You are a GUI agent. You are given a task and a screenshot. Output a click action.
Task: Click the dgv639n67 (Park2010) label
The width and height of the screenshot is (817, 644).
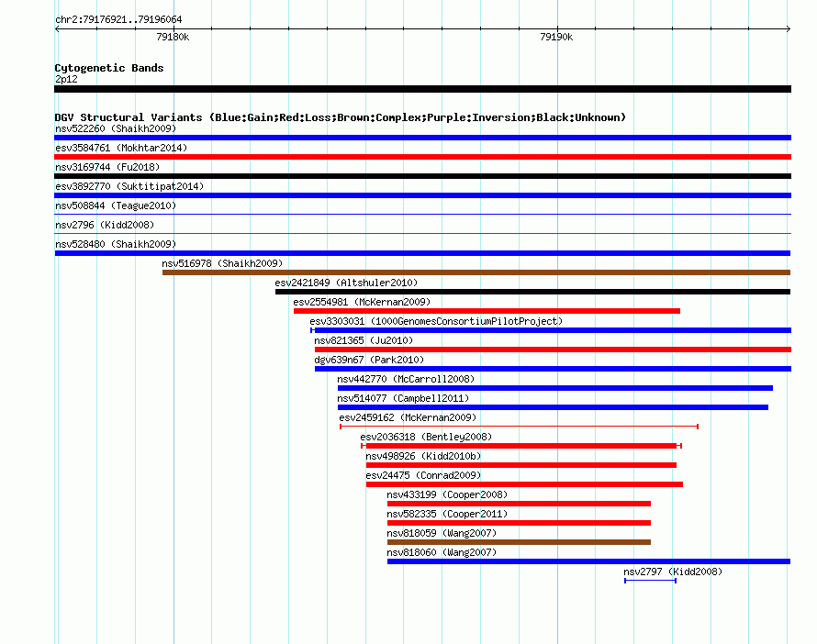click(369, 360)
